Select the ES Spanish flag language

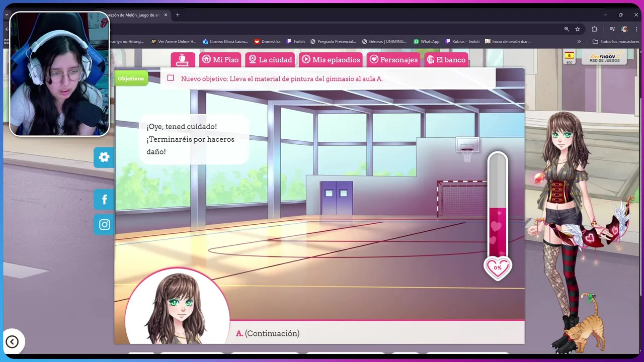pos(569,58)
